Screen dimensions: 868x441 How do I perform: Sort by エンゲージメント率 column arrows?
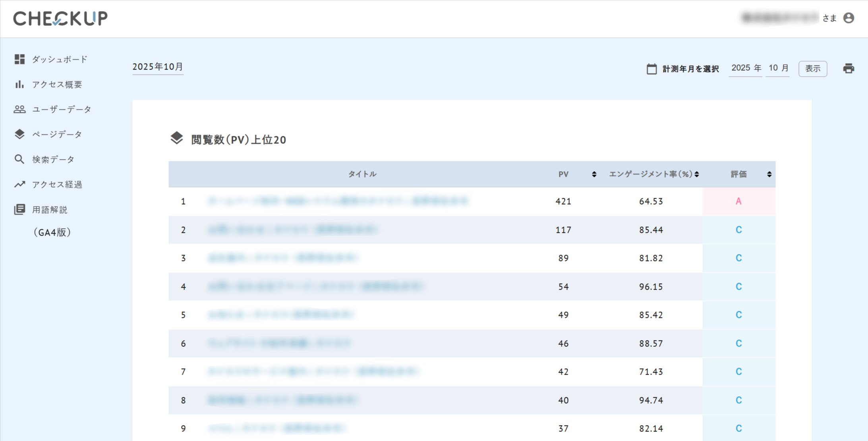tap(696, 174)
